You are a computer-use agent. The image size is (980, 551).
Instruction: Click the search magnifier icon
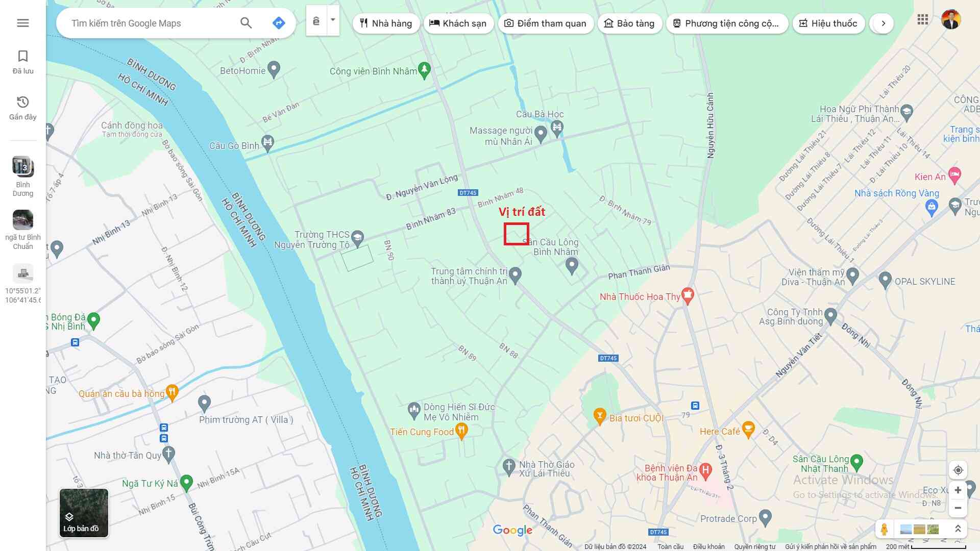(x=246, y=23)
